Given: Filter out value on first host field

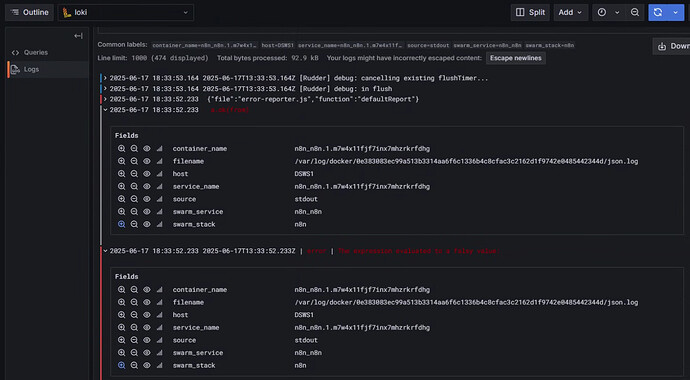Looking at the screenshot, I should (x=134, y=174).
